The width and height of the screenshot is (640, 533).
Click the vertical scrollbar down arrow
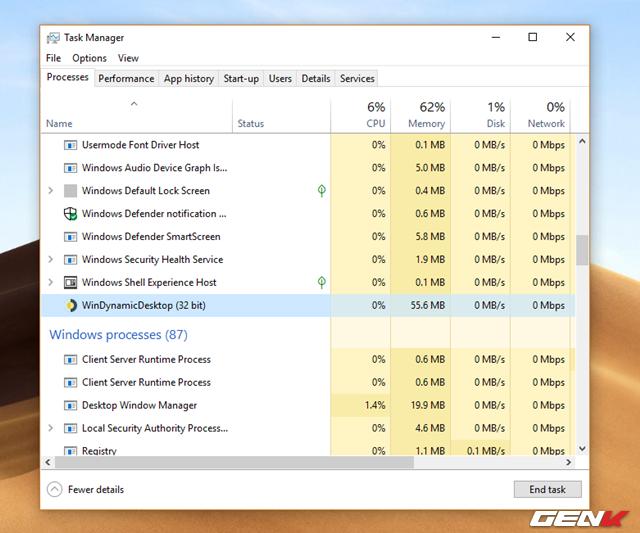(x=582, y=449)
